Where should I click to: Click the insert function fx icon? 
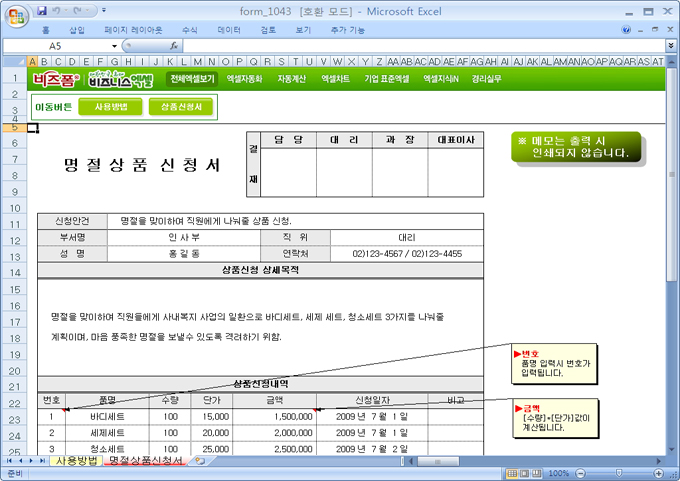174,46
